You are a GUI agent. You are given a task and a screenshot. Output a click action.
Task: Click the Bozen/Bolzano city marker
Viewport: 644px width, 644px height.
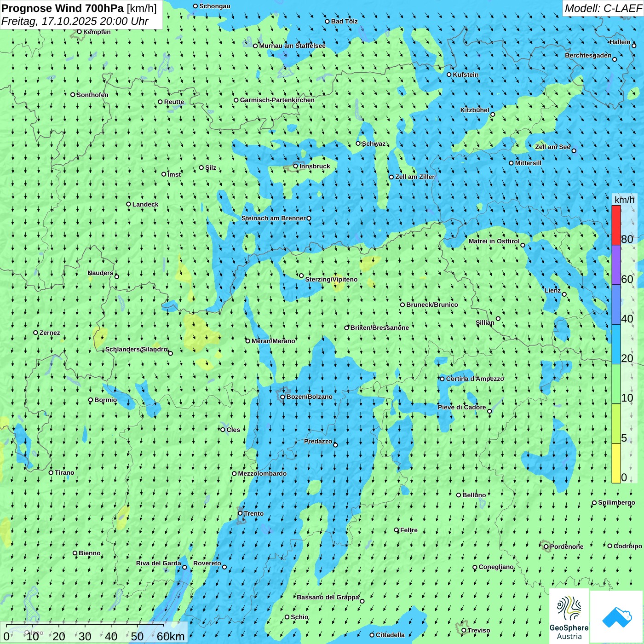[x=282, y=397]
